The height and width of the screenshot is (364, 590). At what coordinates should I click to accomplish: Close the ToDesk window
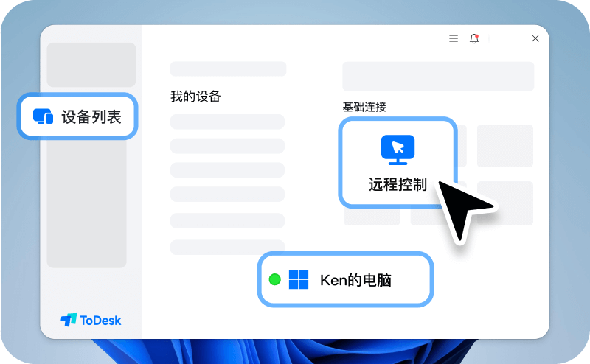pyautogui.click(x=535, y=39)
